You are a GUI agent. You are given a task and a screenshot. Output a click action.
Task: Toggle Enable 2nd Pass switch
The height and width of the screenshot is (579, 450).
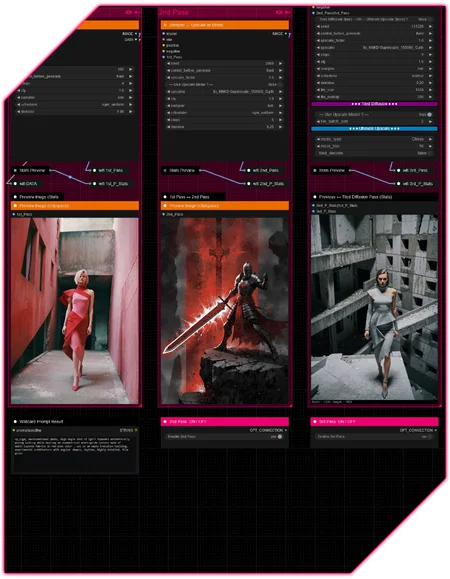(224, 436)
